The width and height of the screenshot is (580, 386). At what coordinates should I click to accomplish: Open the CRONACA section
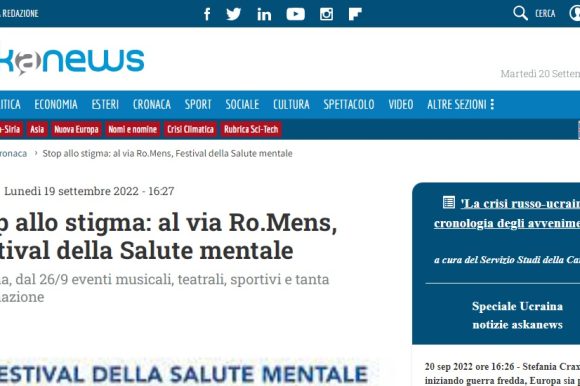pyautogui.click(x=152, y=105)
